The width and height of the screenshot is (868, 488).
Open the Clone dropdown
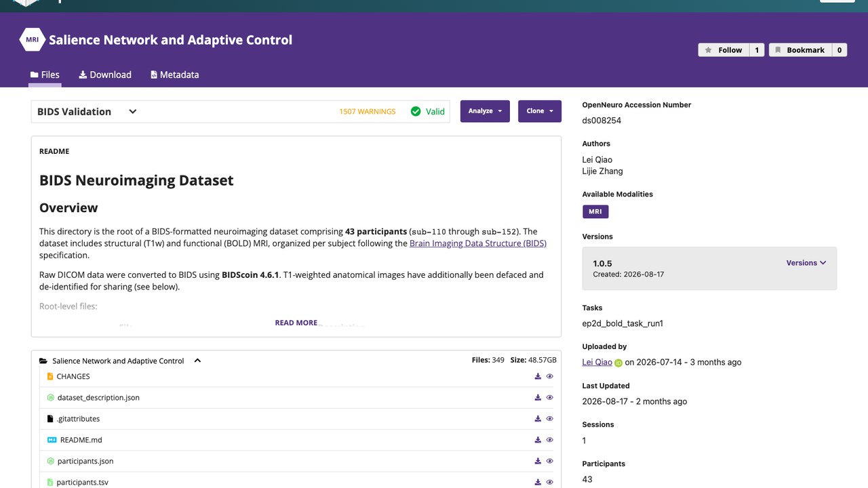point(540,111)
